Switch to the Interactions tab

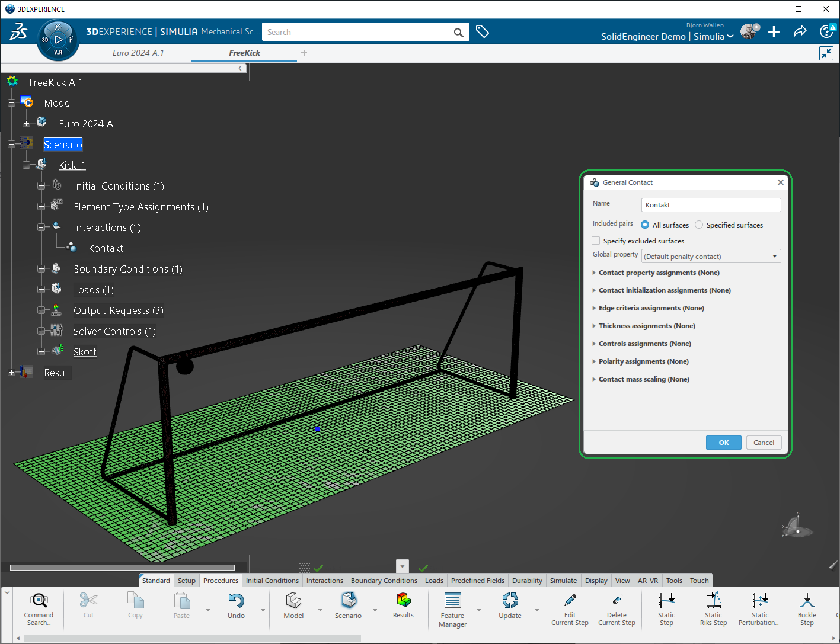click(x=324, y=581)
